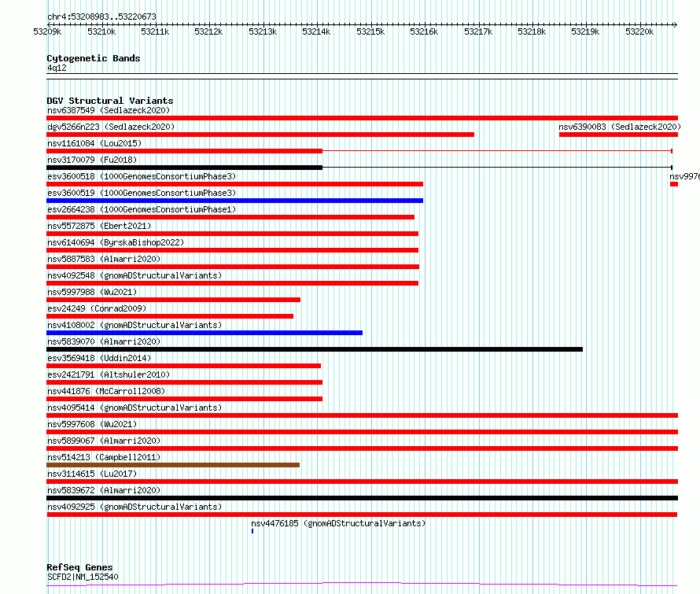The image size is (700, 594).
Task: Click the SCFD2|NM_152540 gene label
Action: coord(83,577)
